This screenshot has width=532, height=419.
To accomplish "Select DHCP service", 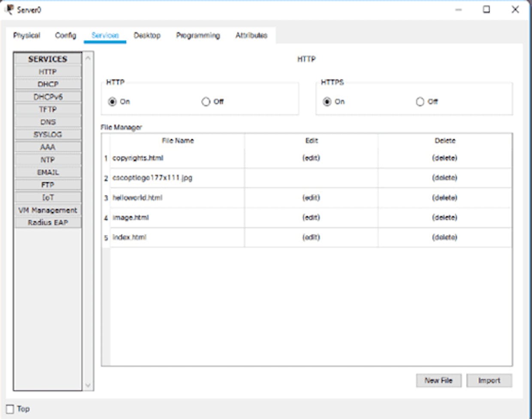I will 48,84.
